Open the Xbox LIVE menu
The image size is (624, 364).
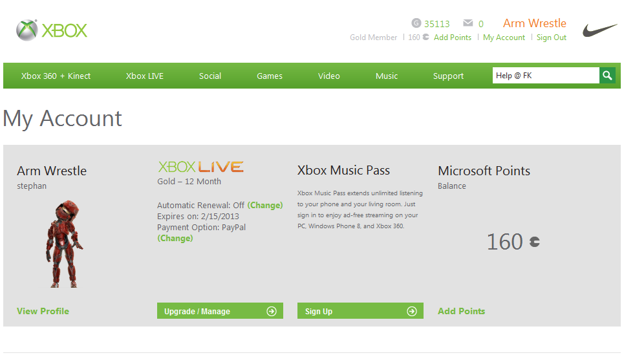pos(145,76)
